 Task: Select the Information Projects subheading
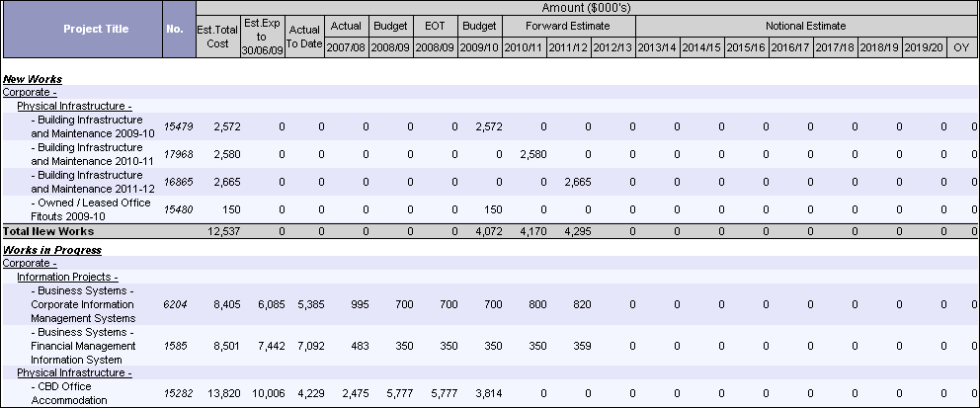point(67,278)
